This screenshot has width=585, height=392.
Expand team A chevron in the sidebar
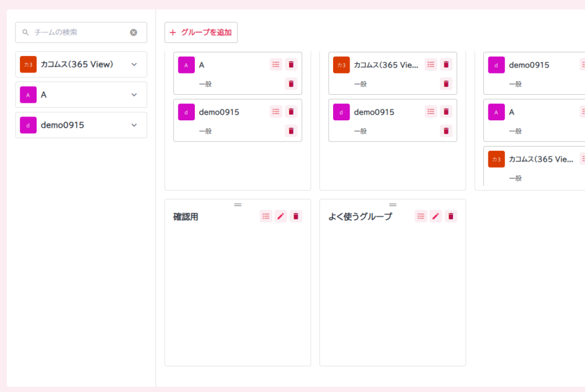(x=134, y=95)
